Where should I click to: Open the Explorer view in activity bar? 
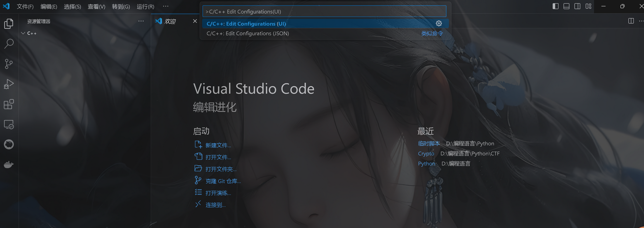tap(9, 24)
